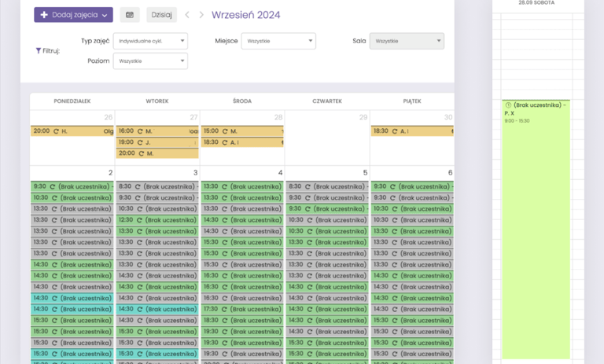Click the PONIEDZIAŁEK column header
This screenshot has height=364, width=604.
click(72, 101)
